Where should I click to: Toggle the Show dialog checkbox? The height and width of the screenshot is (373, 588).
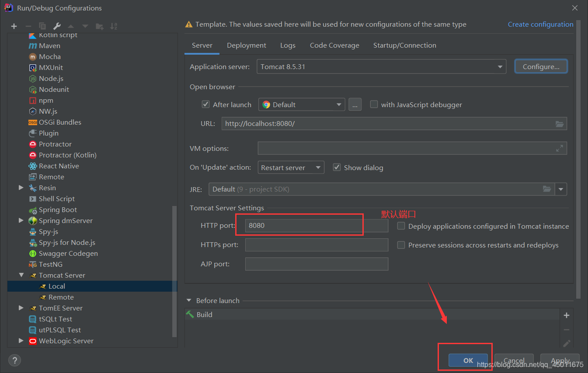[337, 167]
